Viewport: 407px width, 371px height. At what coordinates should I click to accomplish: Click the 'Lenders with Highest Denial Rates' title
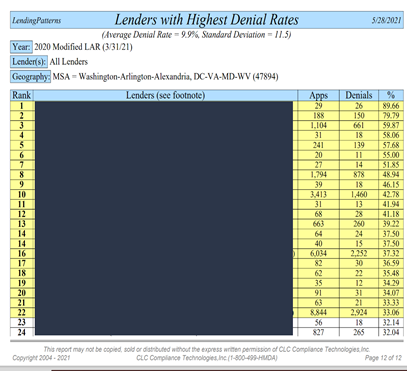(x=207, y=20)
